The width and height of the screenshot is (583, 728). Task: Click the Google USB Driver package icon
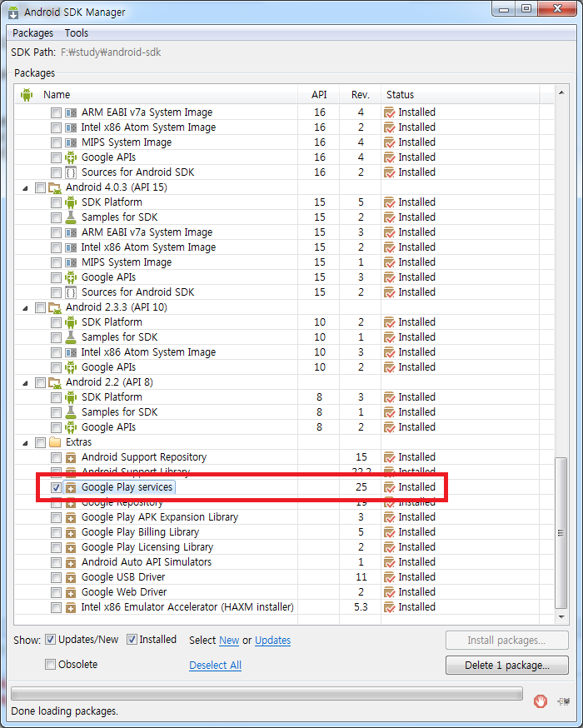pyautogui.click(x=71, y=577)
